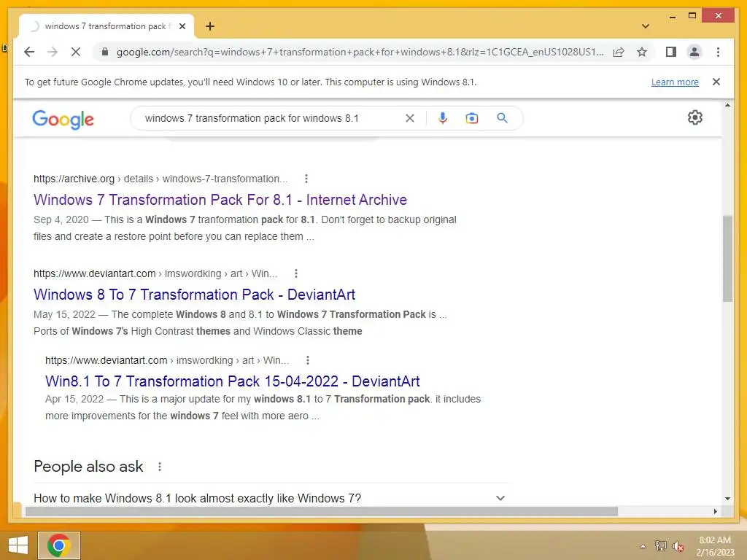This screenshot has height=560, width=747.
Task: Open options for Windows 8 To 7 result
Action: 296,274
